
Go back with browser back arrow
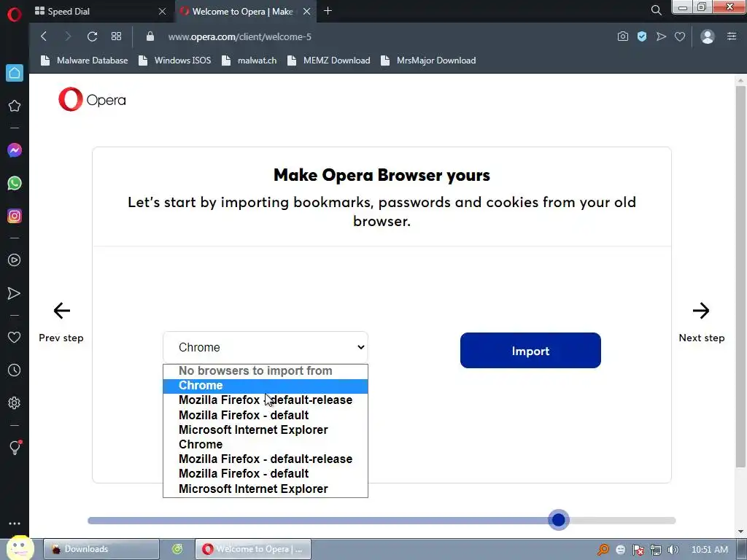tap(44, 36)
